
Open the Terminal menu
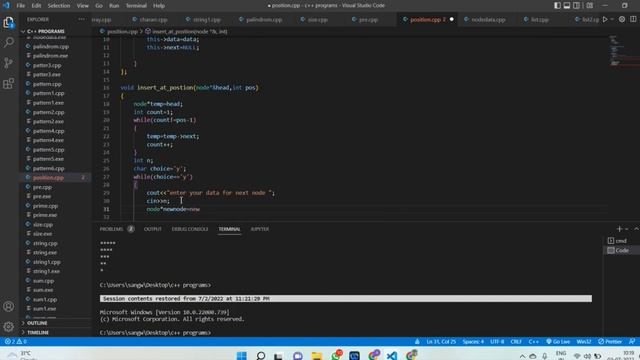tap(136, 6)
